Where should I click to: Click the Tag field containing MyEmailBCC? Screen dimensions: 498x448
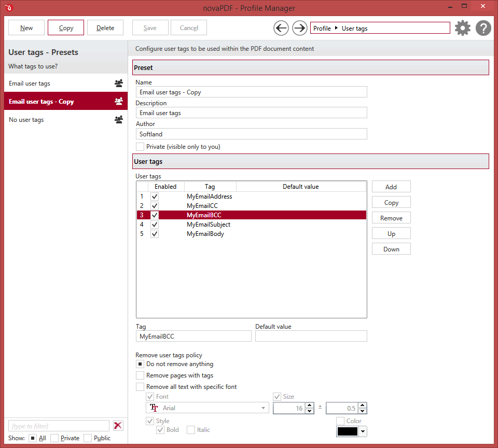(x=193, y=336)
